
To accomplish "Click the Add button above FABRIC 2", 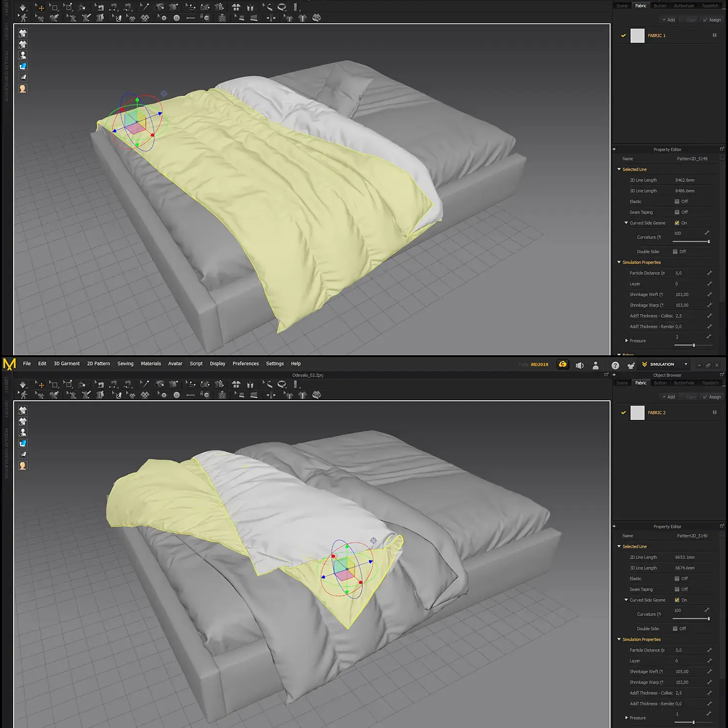I will pyautogui.click(x=669, y=397).
